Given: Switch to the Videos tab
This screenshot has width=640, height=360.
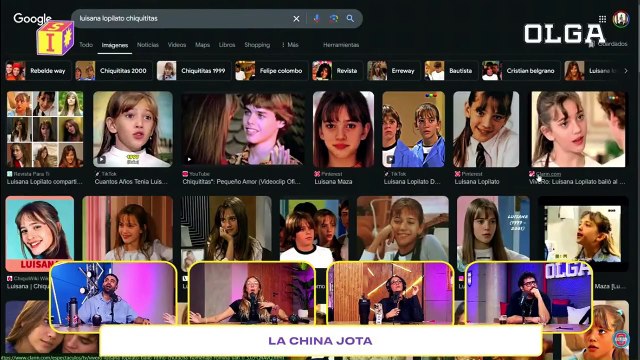Looking at the screenshot, I should 177,45.
